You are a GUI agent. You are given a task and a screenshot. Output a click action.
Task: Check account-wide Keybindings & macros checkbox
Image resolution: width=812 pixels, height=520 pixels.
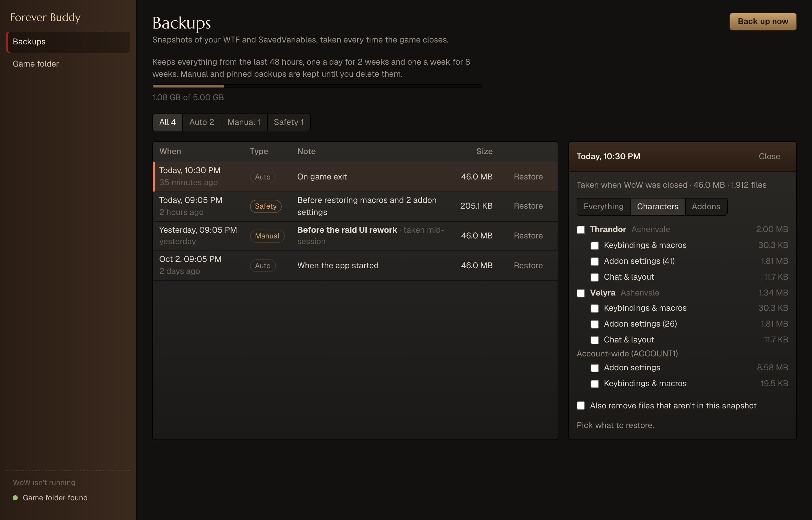[x=594, y=384]
